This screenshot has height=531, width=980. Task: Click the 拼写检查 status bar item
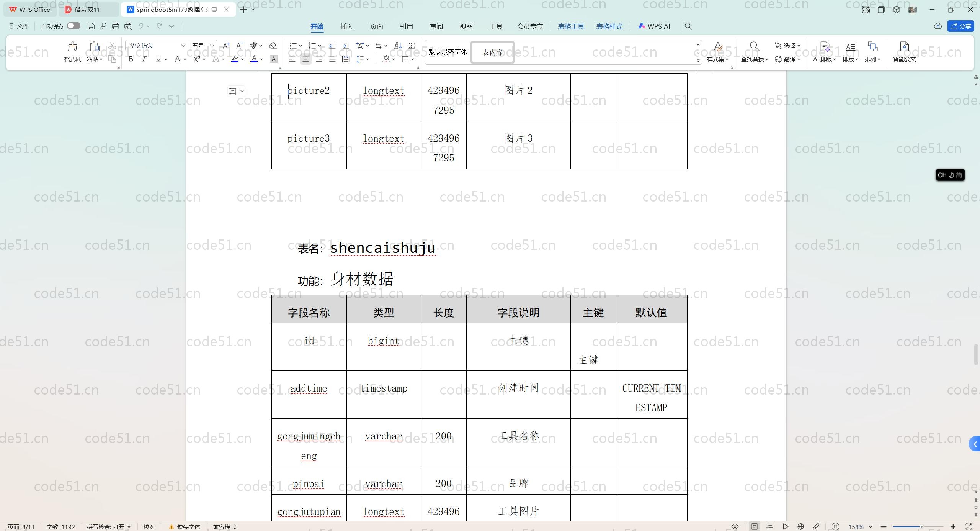pyautogui.click(x=108, y=527)
